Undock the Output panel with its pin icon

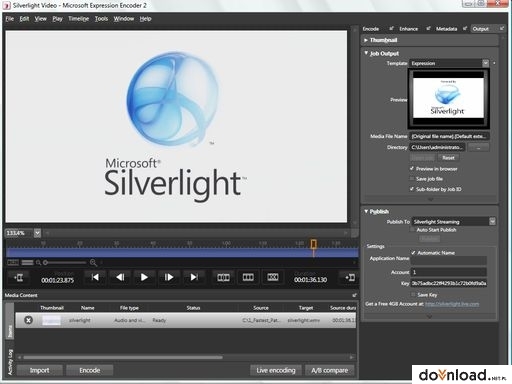tap(502, 28)
